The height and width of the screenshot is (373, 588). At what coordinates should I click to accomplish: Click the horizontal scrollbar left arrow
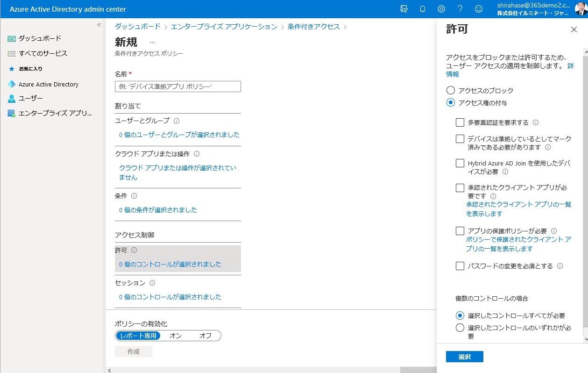[109, 370]
